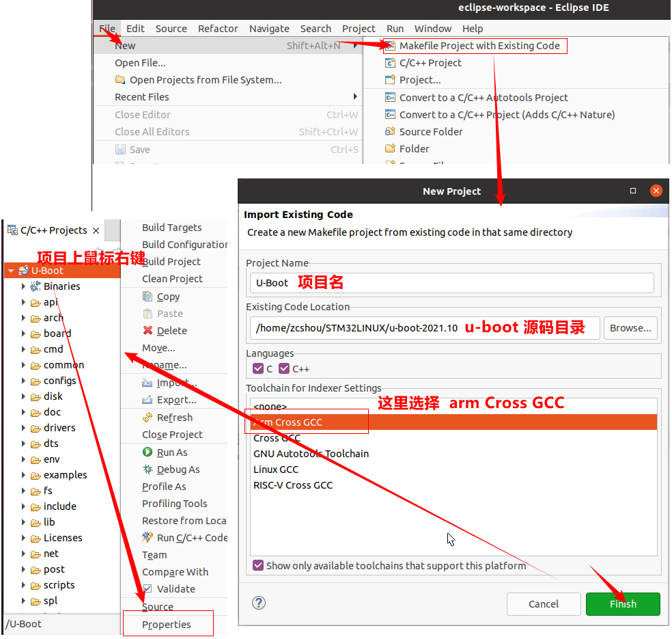Select Arm Cross GCC toolchain
672x639 pixels.
pos(453,422)
